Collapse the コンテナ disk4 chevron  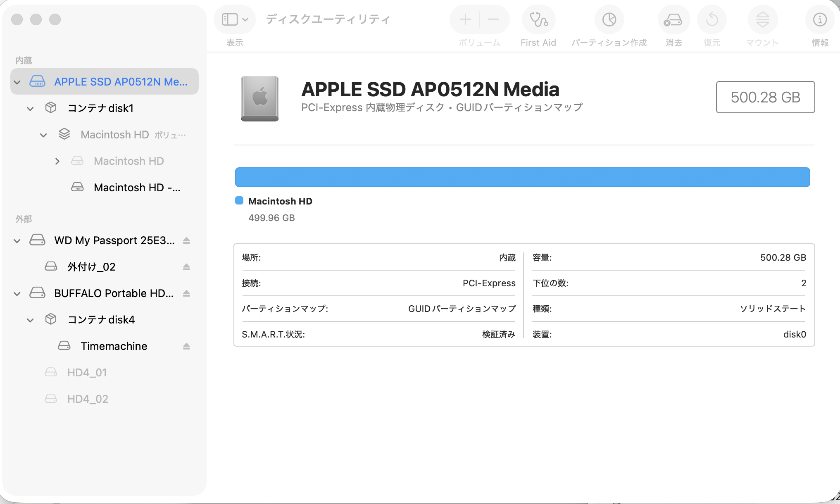click(30, 320)
